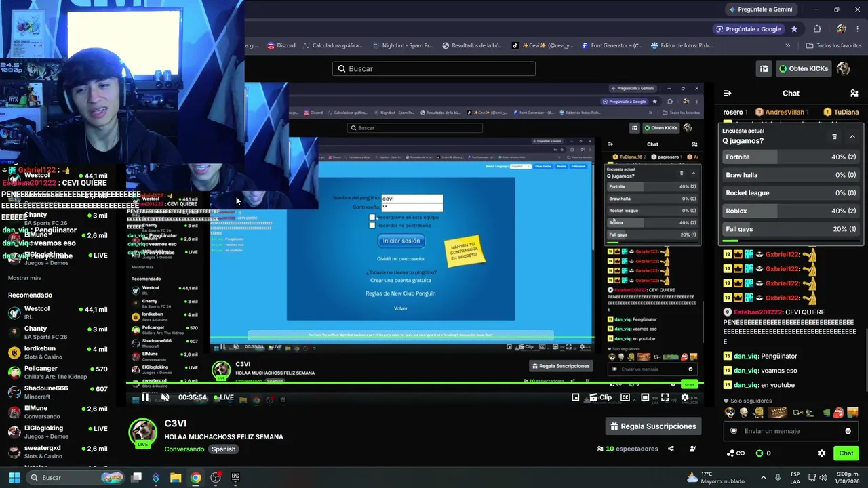Open File Explorer from taskbar
The image size is (868, 488).
176,478
